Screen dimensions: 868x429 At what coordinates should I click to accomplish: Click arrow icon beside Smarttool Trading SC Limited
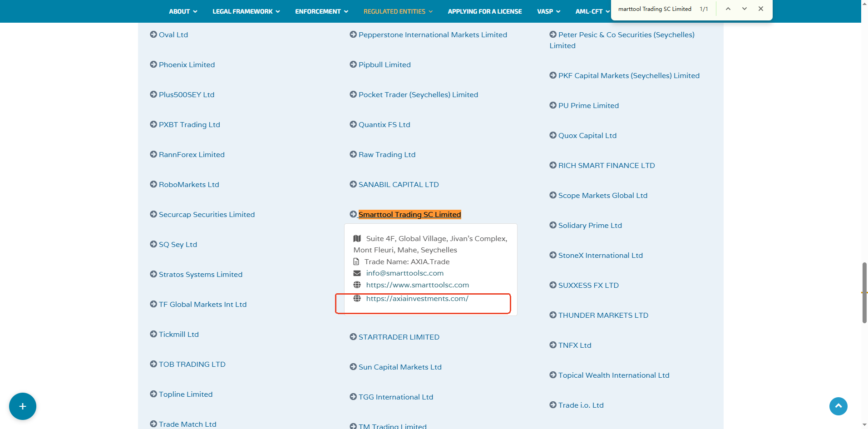coord(353,214)
